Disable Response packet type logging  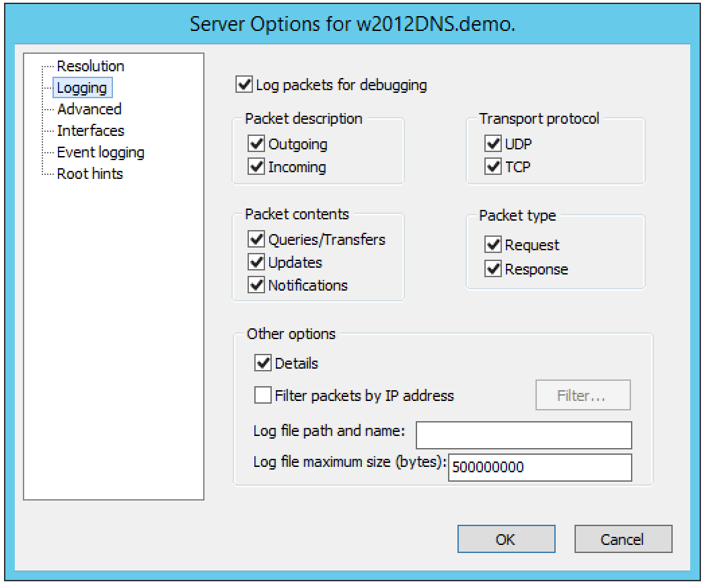point(493,269)
